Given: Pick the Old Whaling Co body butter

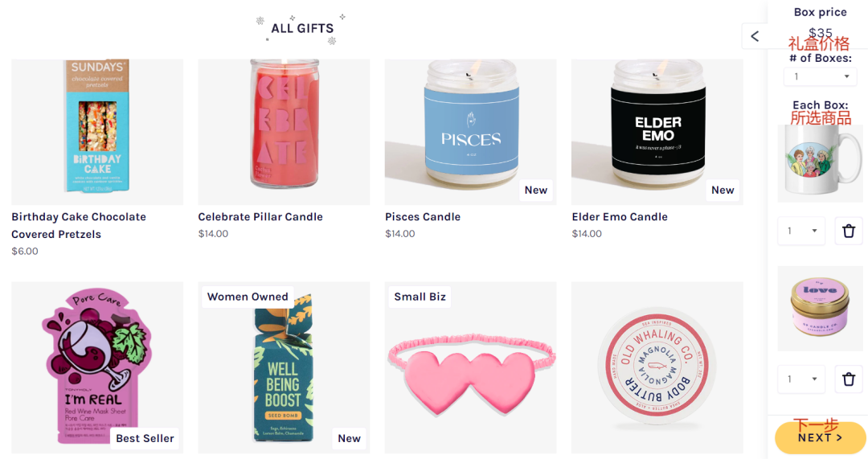Looking at the screenshot, I should point(657,367).
